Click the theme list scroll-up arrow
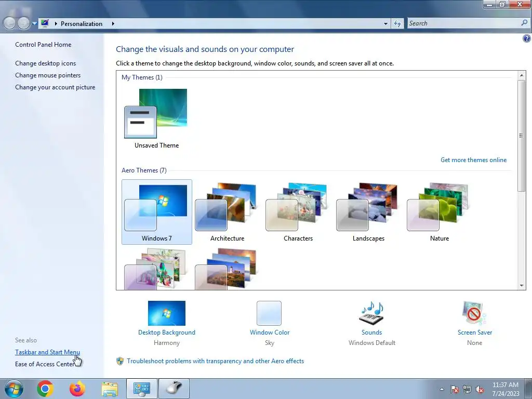The image size is (532, 399). pos(522,75)
